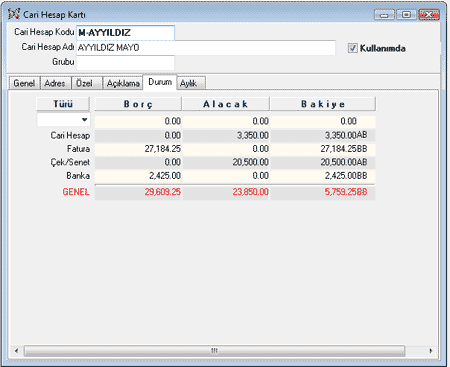Click the Alacak column header
Screen dimensions: 450x367
226,104
